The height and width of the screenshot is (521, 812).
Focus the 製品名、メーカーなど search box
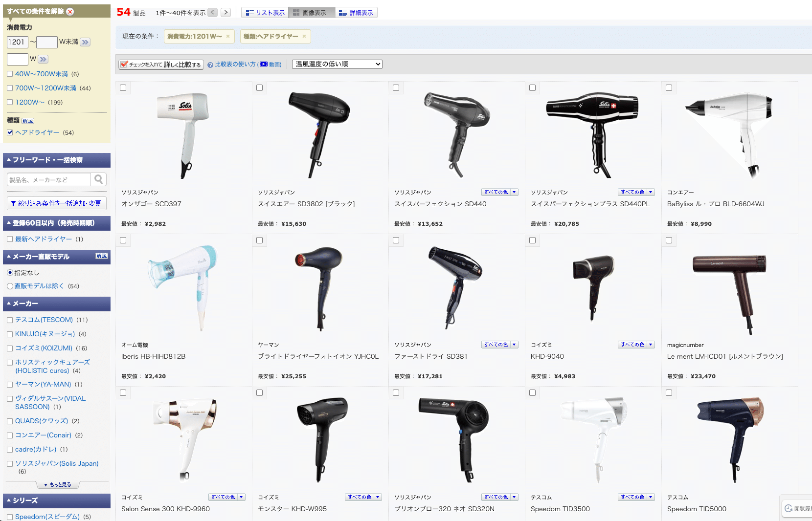pyautogui.click(x=49, y=179)
